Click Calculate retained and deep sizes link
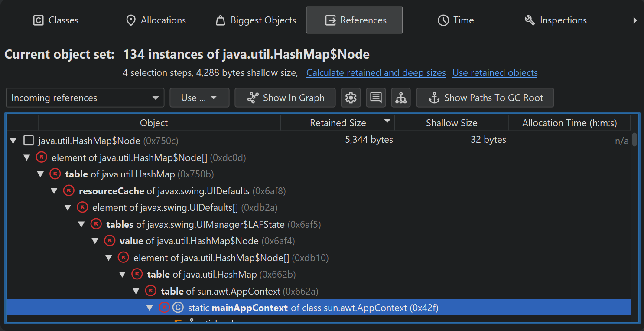The width and height of the screenshot is (644, 331). [376, 73]
